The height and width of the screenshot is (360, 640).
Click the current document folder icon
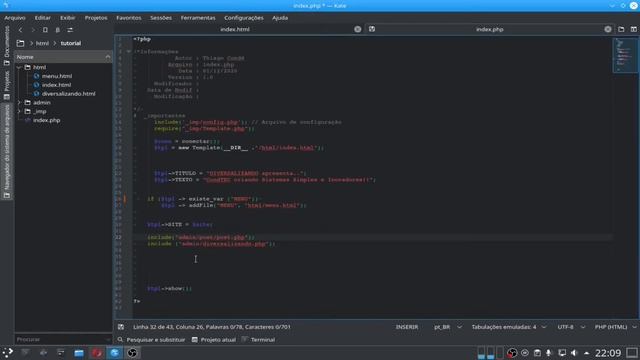[58, 30]
